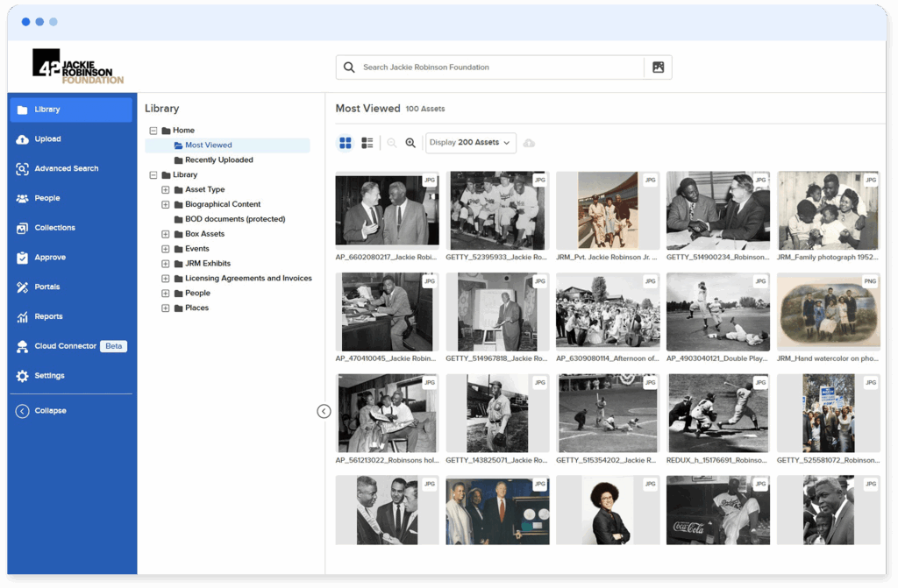
Task: Click the Places folder label
Action: pyautogui.click(x=197, y=308)
